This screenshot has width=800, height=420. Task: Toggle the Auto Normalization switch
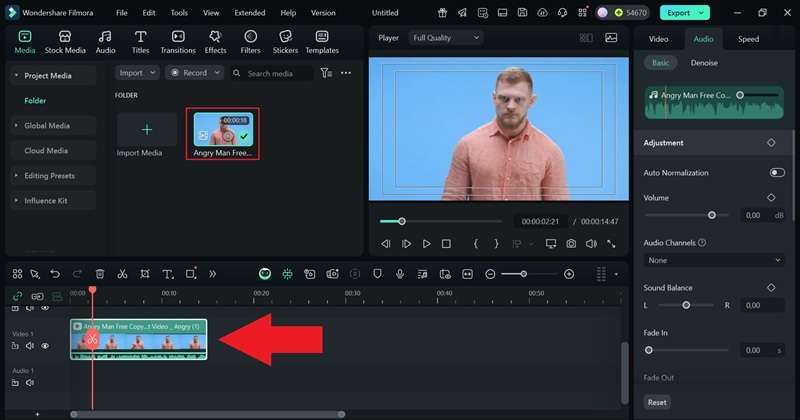tap(777, 172)
